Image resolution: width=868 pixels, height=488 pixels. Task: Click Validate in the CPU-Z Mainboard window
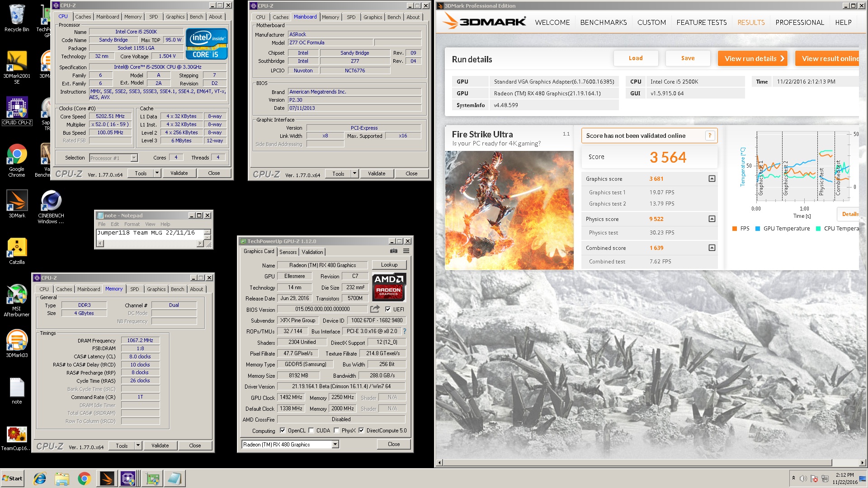tap(377, 174)
